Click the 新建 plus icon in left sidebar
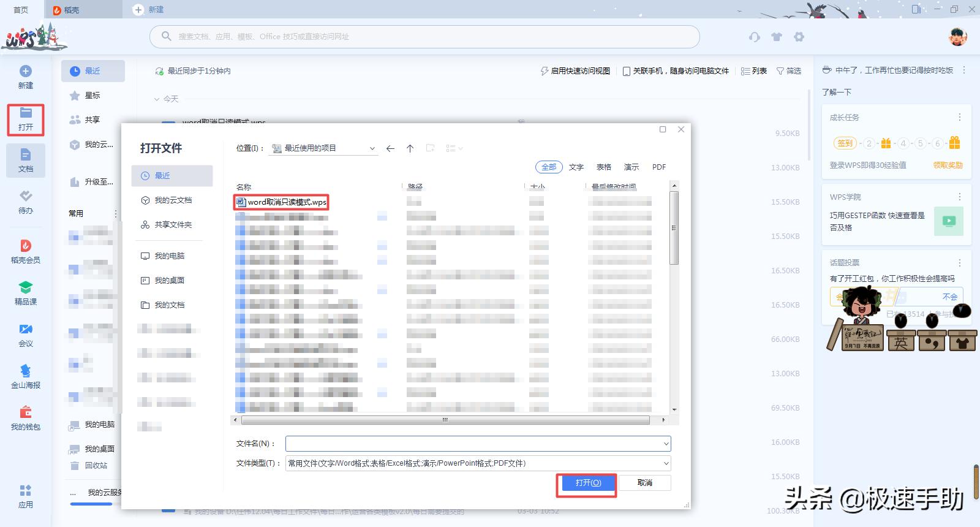Image resolution: width=980 pixels, height=527 pixels. click(x=26, y=71)
